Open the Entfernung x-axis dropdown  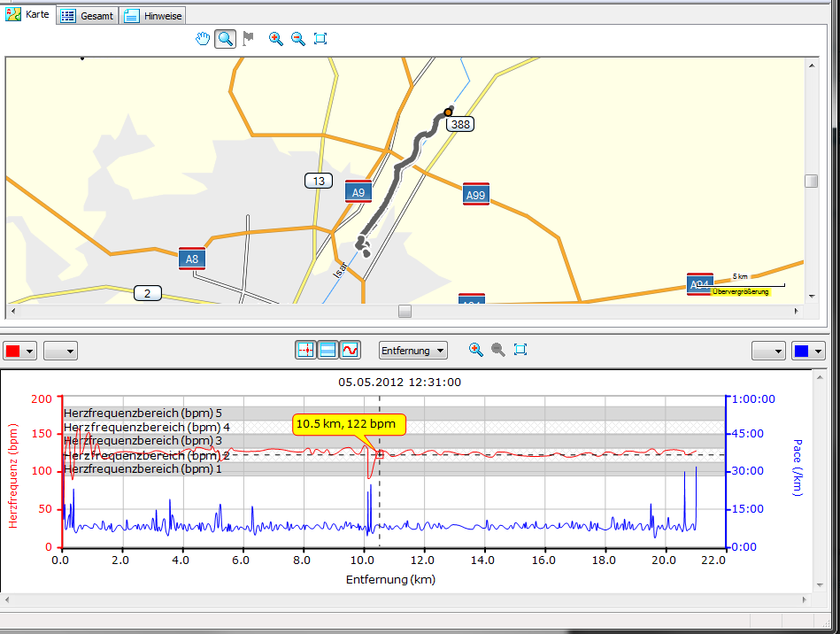click(412, 351)
